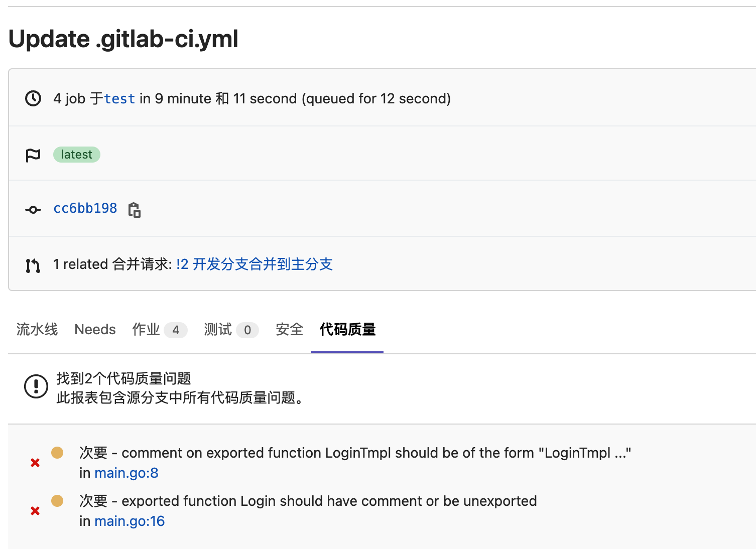
Task: Open the Needs tab
Action: click(x=95, y=330)
